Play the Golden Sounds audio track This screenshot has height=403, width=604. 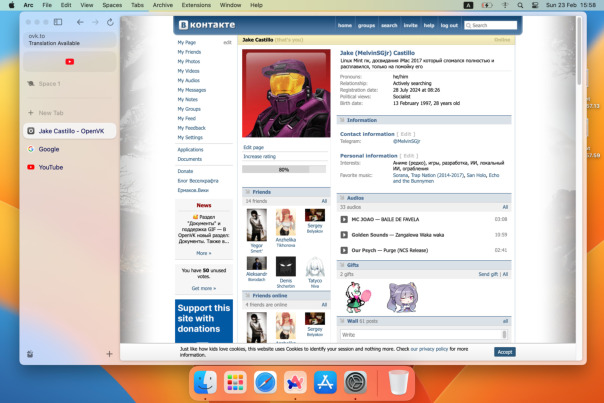click(344, 235)
